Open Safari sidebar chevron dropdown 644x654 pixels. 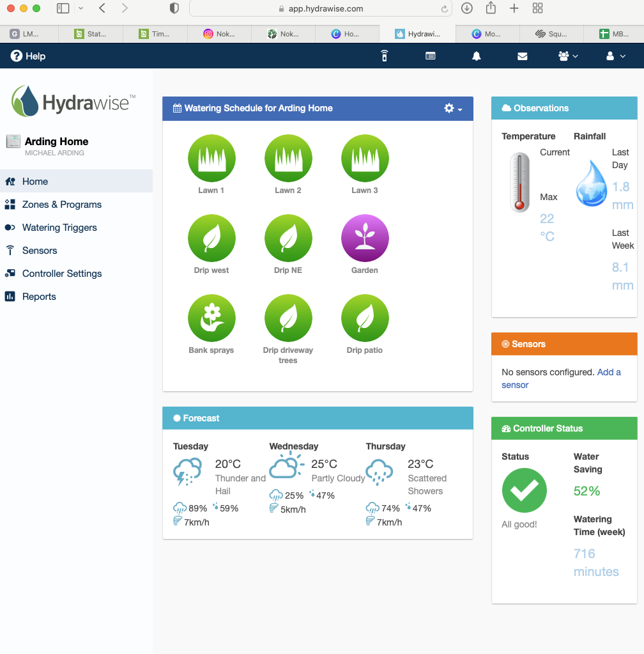80,8
